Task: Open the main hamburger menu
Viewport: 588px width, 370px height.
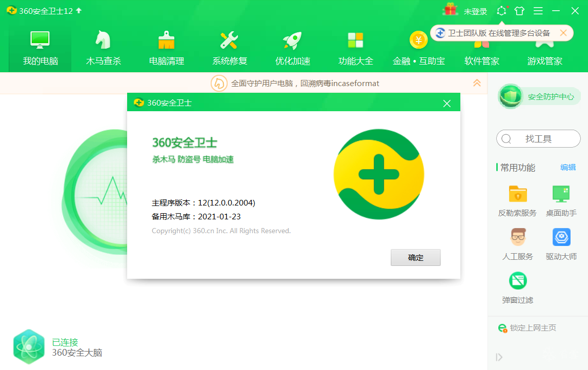Action: click(x=538, y=11)
